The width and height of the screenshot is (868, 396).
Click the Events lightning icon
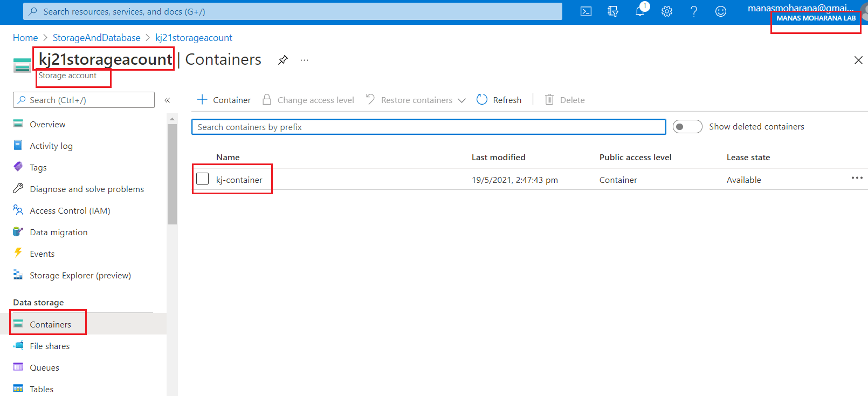click(18, 253)
